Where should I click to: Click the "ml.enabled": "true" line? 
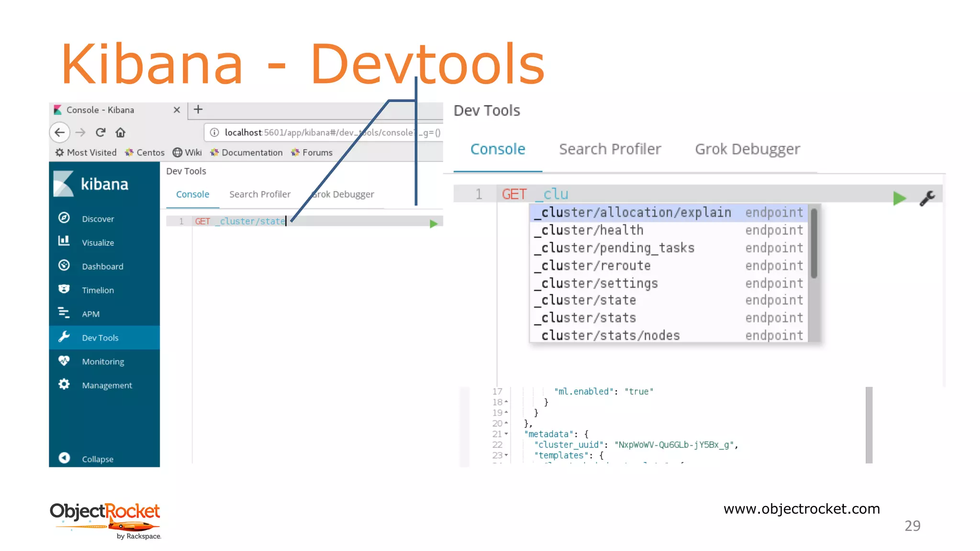pos(603,391)
